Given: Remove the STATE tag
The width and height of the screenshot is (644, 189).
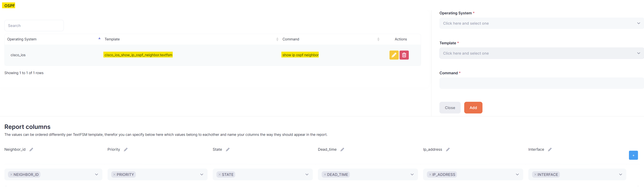Looking at the screenshot, I should (219, 174).
